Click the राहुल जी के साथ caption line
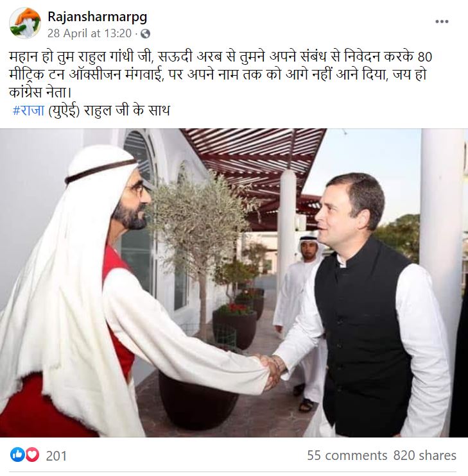This screenshot has width=468, height=476. [126, 110]
